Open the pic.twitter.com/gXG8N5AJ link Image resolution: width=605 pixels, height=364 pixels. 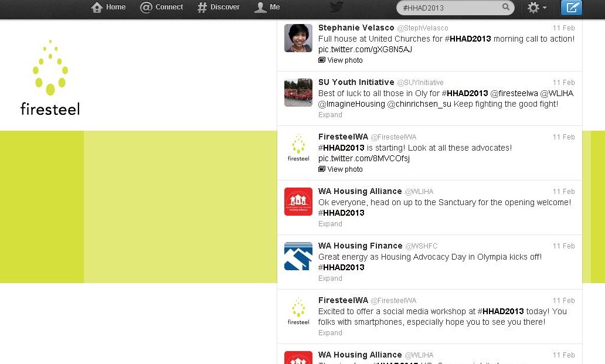(x=365, y=50)
